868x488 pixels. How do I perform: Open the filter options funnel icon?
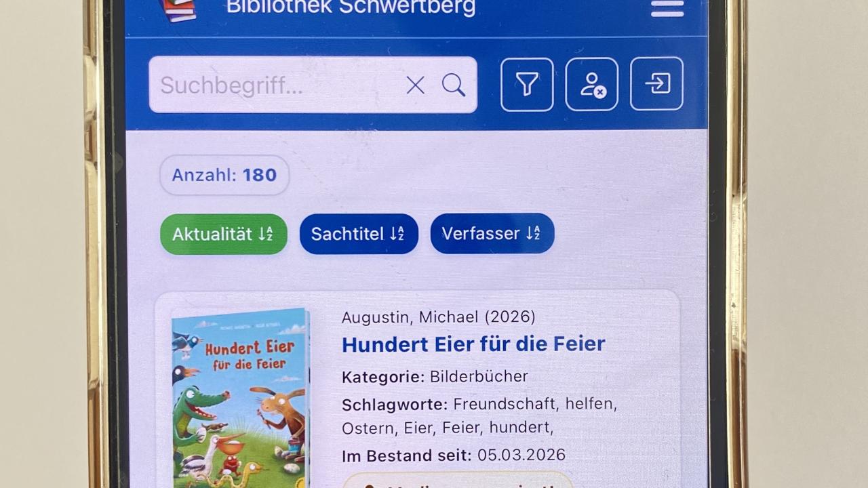click(x=527, y=84)
